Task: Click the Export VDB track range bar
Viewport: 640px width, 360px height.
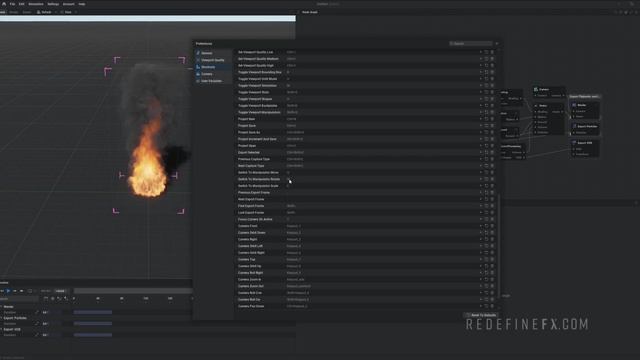Action: tap(93, 335)
